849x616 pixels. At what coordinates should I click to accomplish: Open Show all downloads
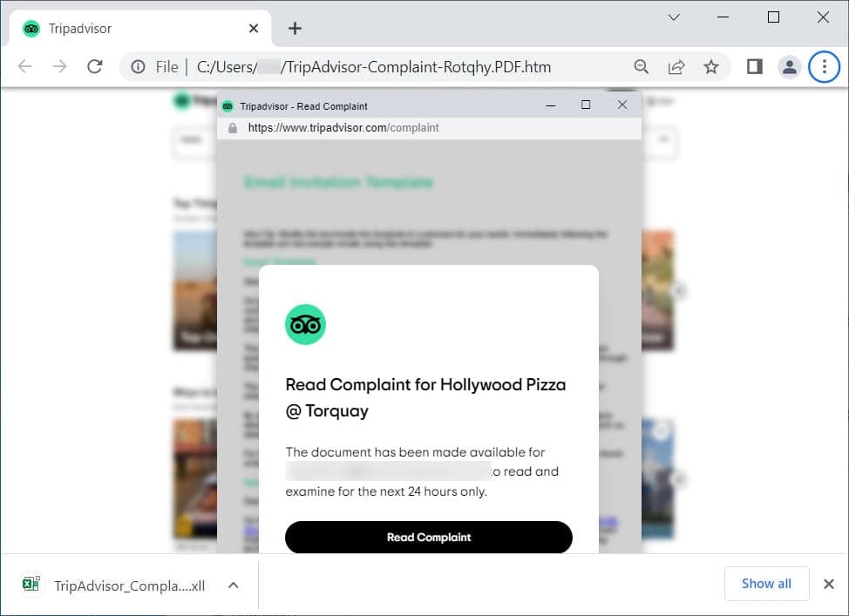(x=766, y=584)
